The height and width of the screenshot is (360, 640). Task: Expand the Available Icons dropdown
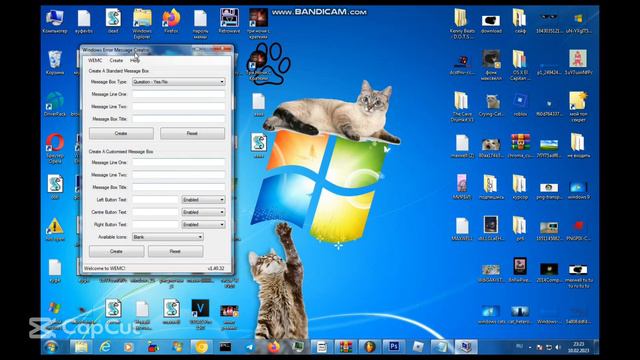[x=167, y=237]
